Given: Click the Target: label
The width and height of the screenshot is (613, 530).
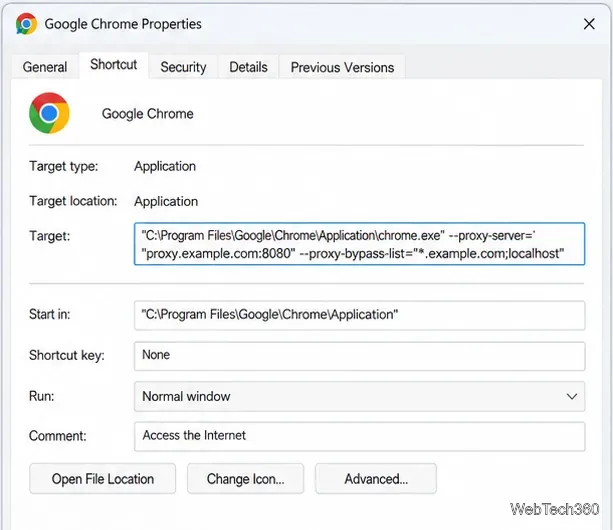Looking at the screenshot, I should click(50, 236).
